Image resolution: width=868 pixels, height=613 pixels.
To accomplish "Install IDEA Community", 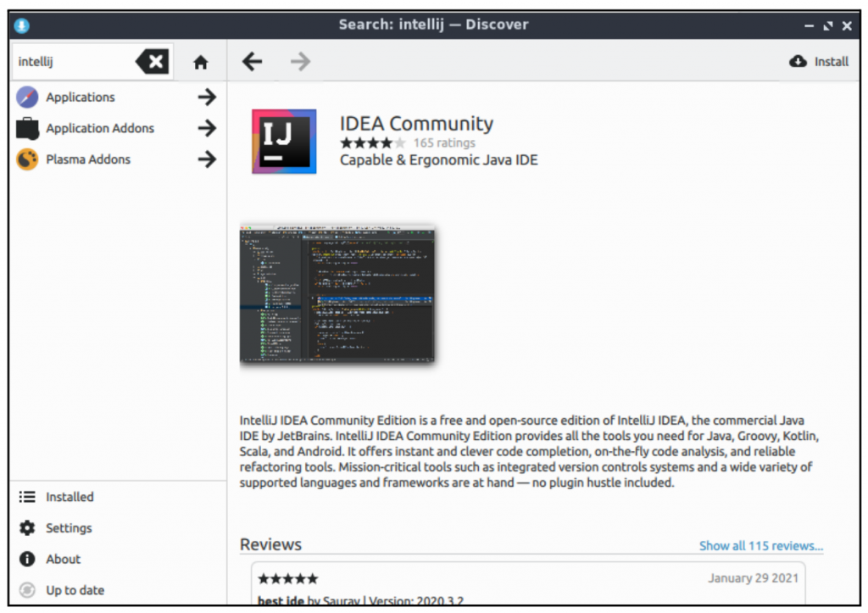I will click(819, 61).
